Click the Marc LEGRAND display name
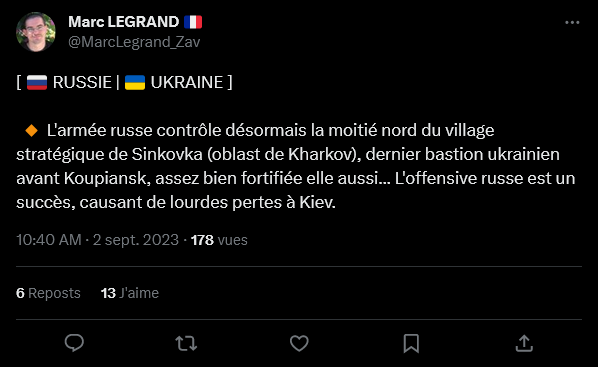Image resolution: width=598 pixels, height=367 pixels. pos(124,22)
